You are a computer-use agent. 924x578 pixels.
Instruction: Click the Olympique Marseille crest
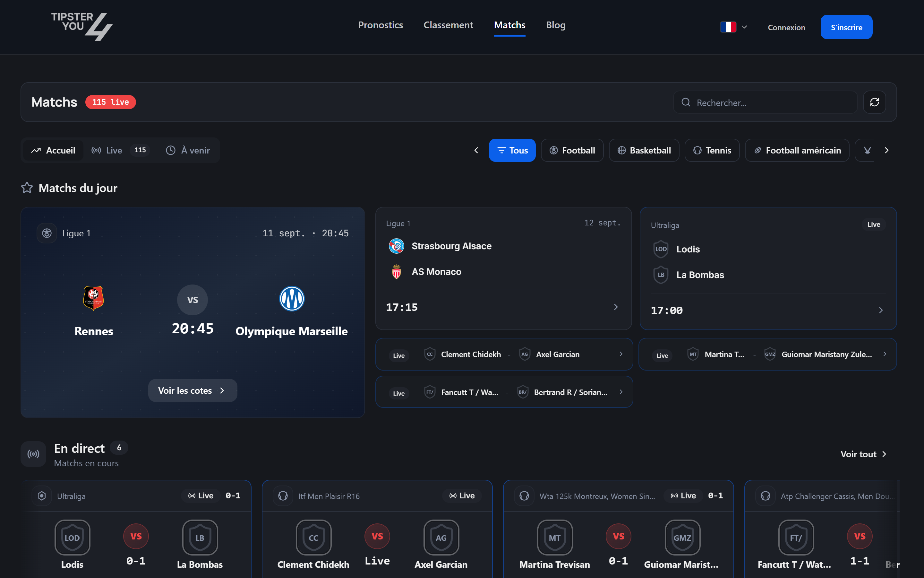tap(292, 299)
